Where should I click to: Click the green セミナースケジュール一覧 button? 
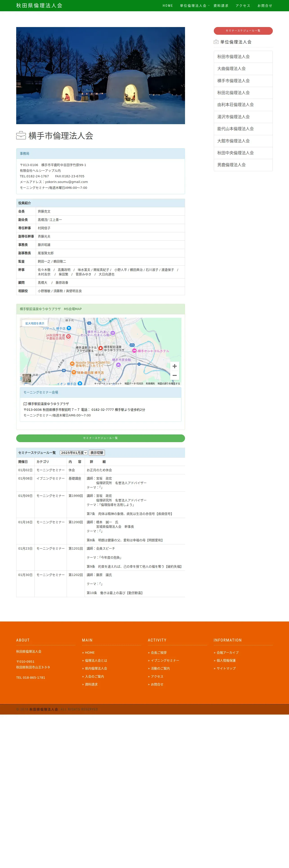(x=101, y=438)
